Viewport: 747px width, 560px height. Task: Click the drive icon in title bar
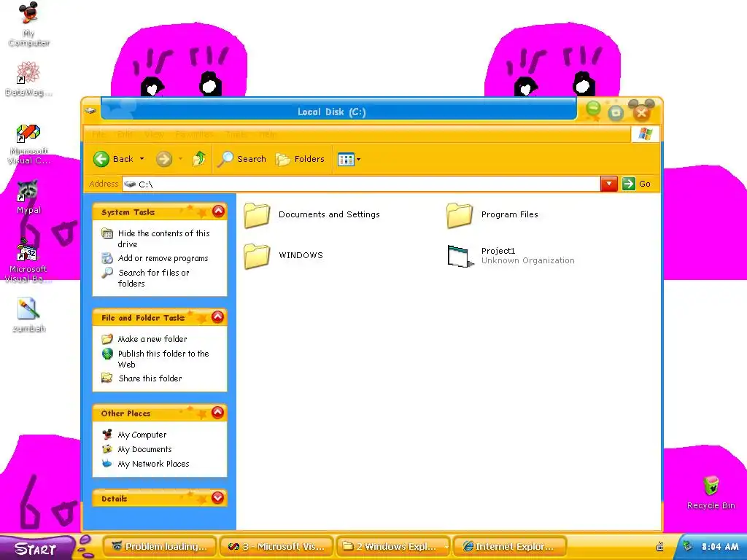tap(90, 111)
